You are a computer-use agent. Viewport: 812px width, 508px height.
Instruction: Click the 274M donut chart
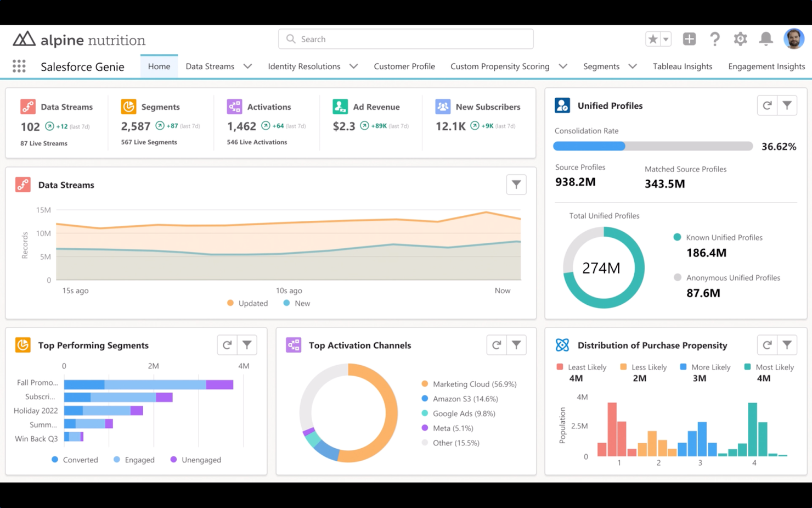(x=604, y=267)
